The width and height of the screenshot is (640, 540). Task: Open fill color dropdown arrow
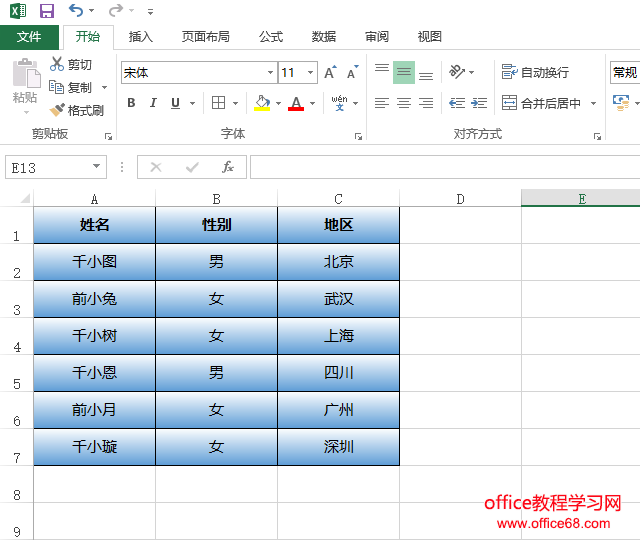(278, 103)
